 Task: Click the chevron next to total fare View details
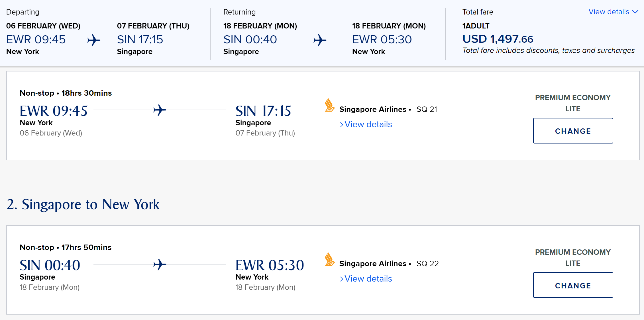[635, 12]
